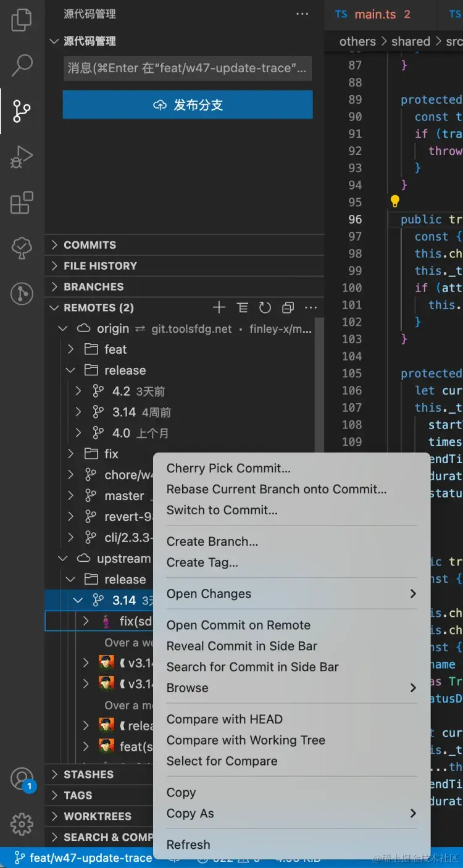Focus the commit message input field
The image size is (463, 868).
187,69
